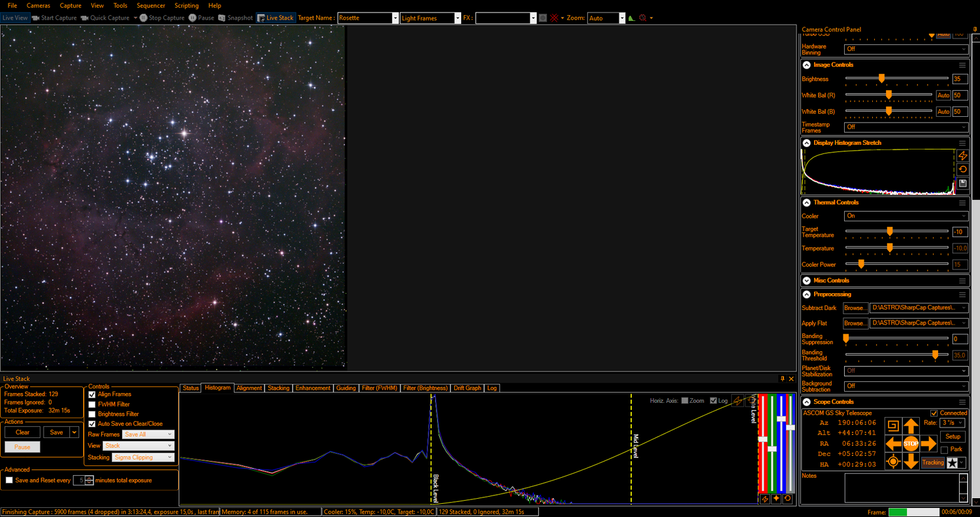This screenshot has height=517, width=980.
Task: Click the green histogram icon near Zoom
Action: [x=631, y=18]
